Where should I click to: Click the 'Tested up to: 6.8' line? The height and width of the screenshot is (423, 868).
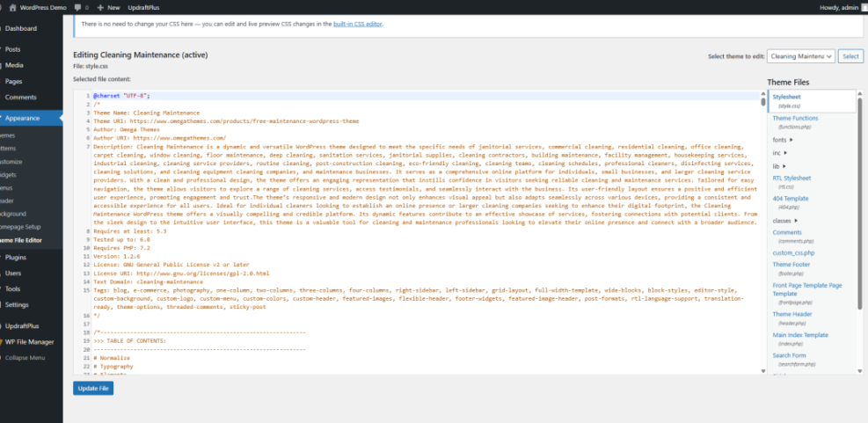(121, 240)
